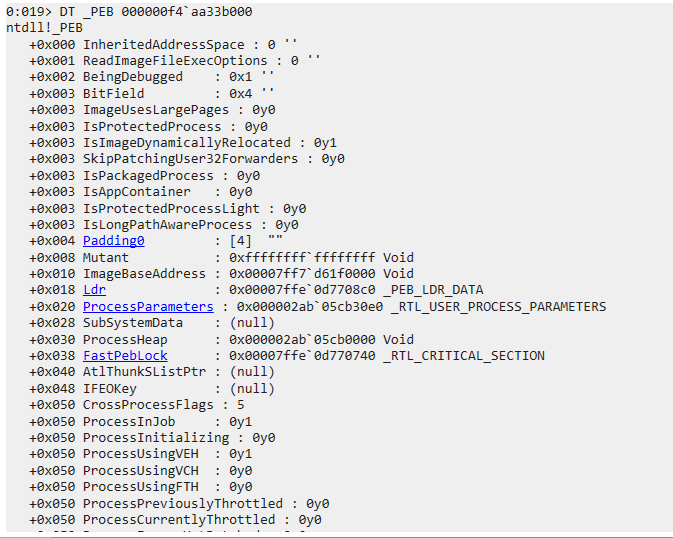The width and height of the screenshot is (673, 538).
Task: Click the ntdll!_PEB header text
Action: pos(44,28)
